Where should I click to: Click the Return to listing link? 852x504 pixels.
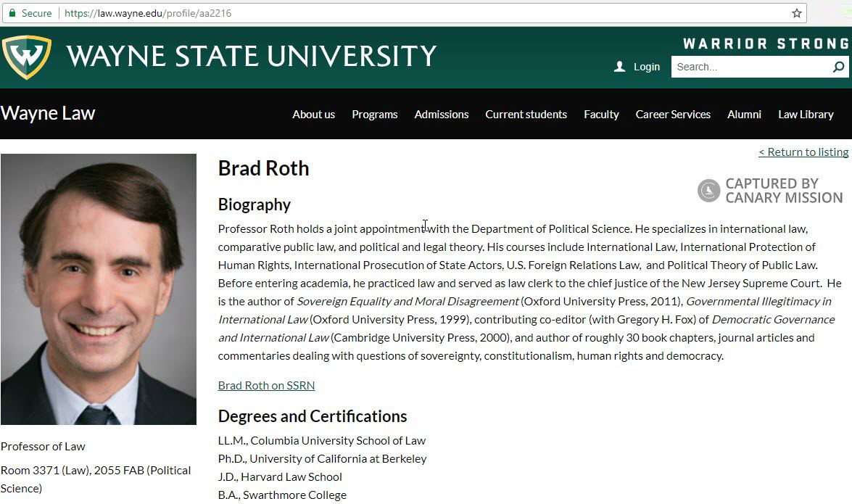coord(803,152)
